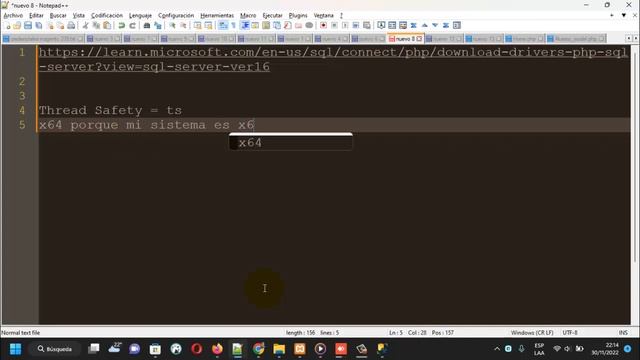640x360 pixels.
Task: Select x64 autocomplete suggestion
Action: (291, 143)
